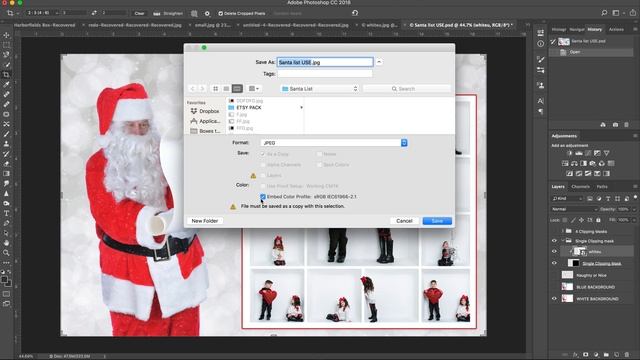Open the Character panel icon
Viewport: 640px width, 360px height.
pos(540,101)
